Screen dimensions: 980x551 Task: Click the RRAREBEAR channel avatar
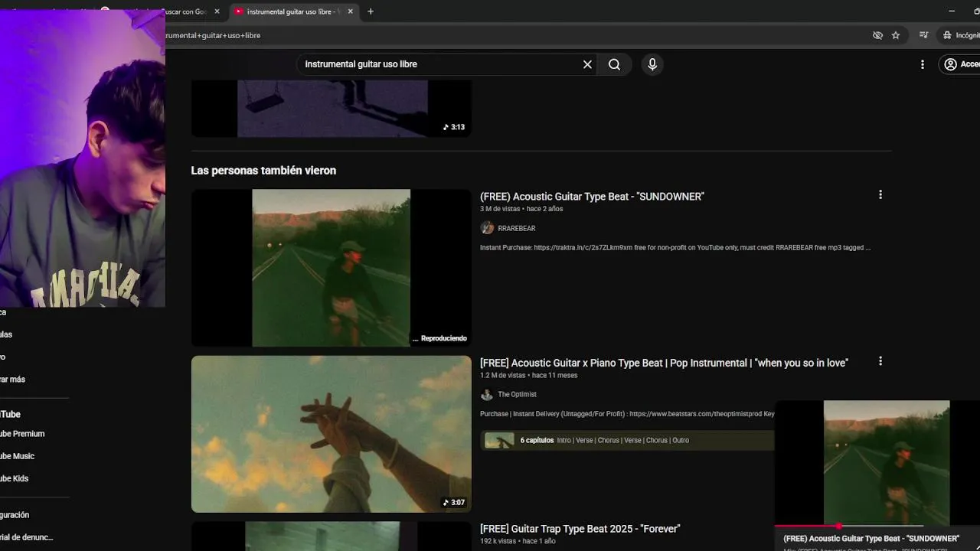(487, 228)
